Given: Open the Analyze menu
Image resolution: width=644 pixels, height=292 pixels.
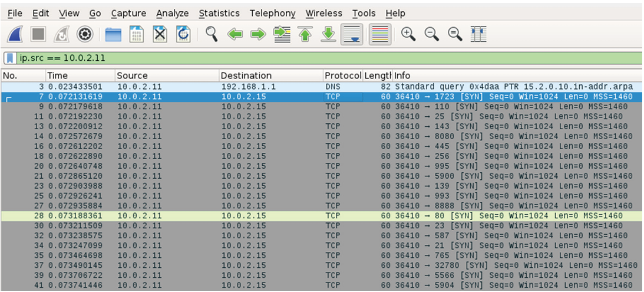Looking at the screenshot, I should (173, 13).
